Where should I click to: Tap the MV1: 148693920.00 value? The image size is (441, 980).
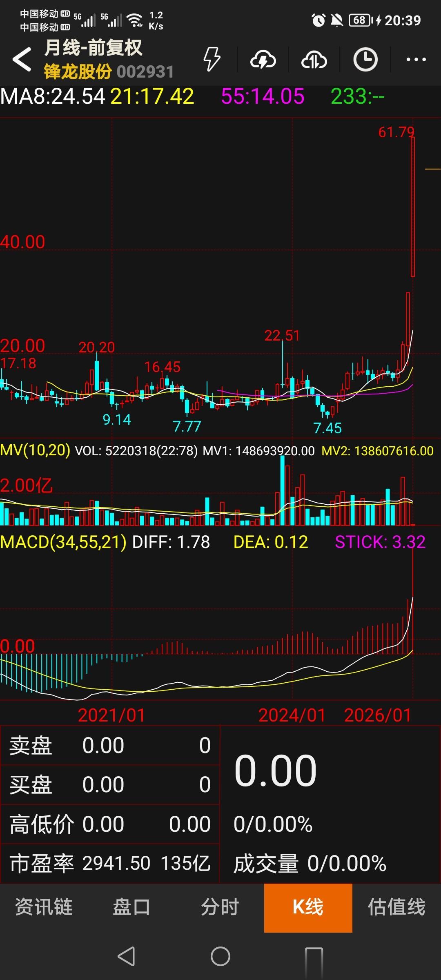[259, 451]
